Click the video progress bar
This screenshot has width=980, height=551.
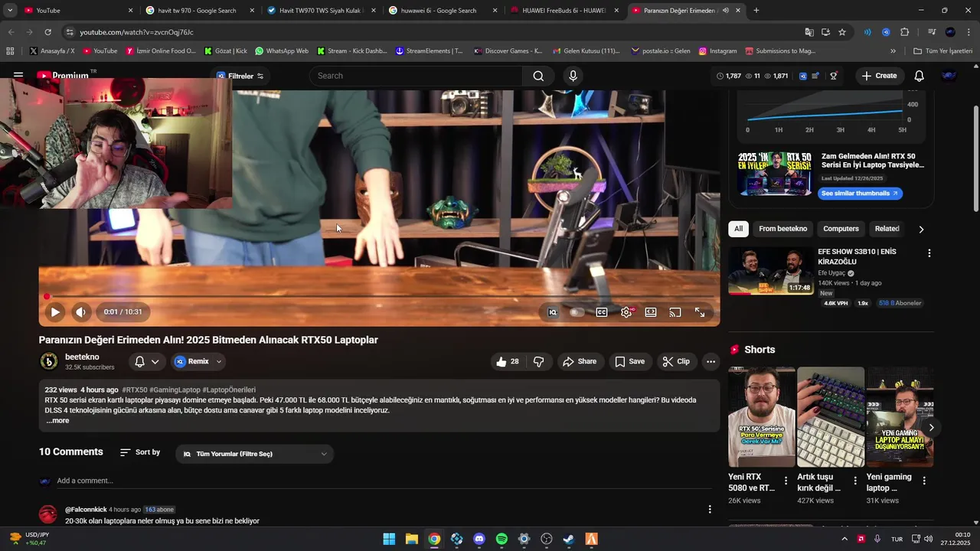click(379, 296)
